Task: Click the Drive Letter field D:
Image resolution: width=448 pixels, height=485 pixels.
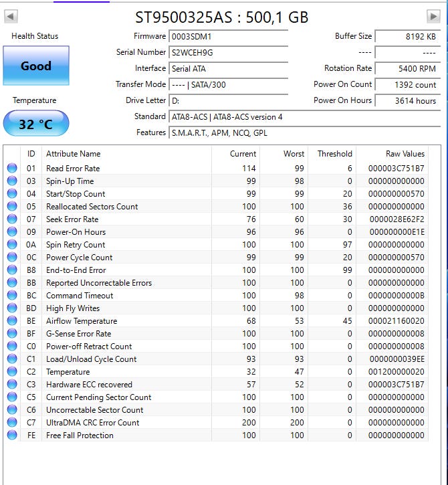Action: 229,101
